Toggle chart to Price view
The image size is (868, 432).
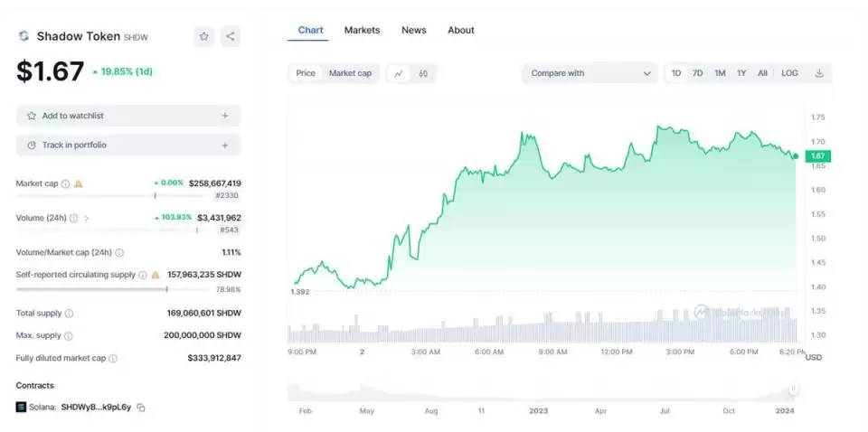[306, 73]
